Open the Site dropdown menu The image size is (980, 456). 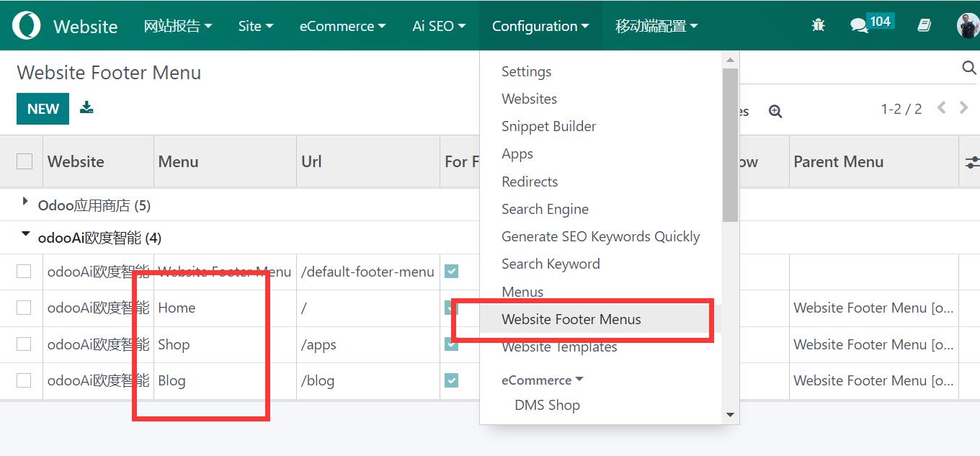(256, 26)
